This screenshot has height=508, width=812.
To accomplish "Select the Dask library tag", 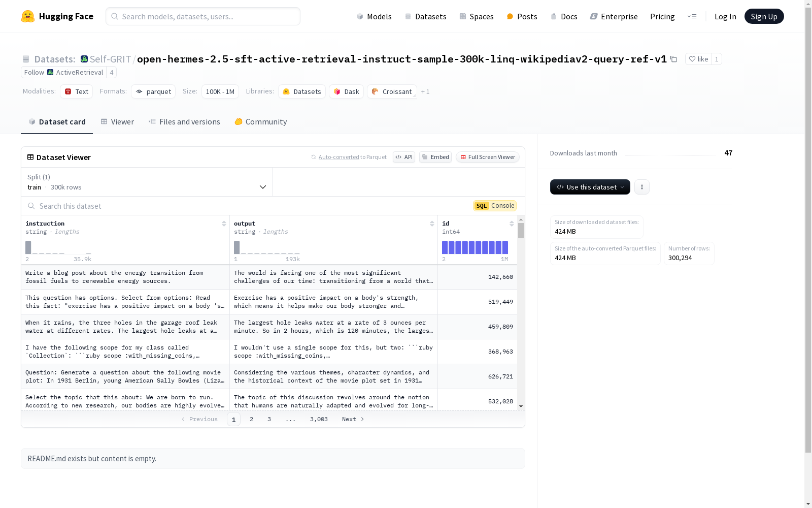I will (x=346, y=91).
